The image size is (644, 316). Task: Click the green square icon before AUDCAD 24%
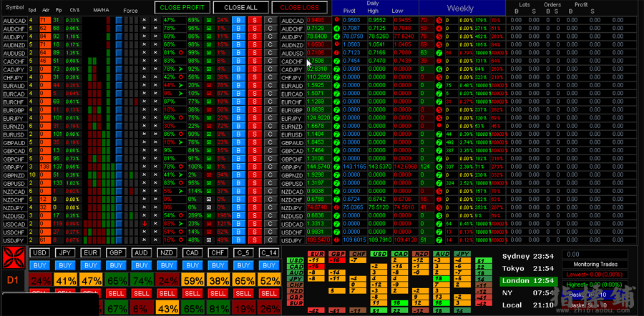(209, 20)
